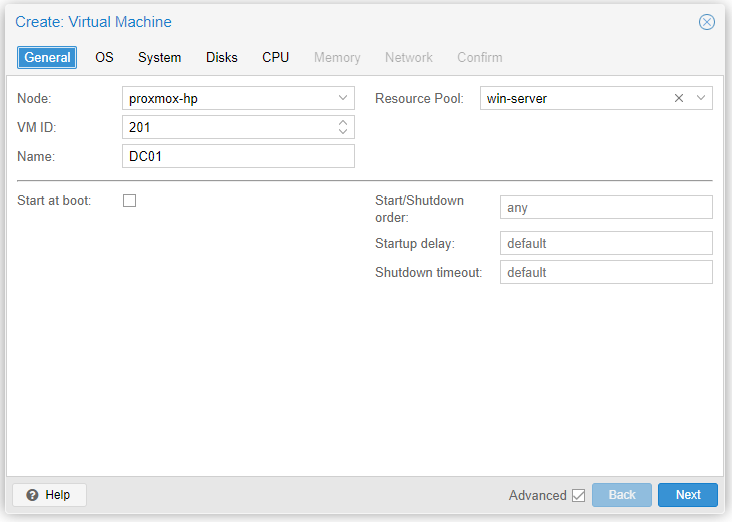Click the Next button
This screenshot has width=732, height=522.
(687, 495)
